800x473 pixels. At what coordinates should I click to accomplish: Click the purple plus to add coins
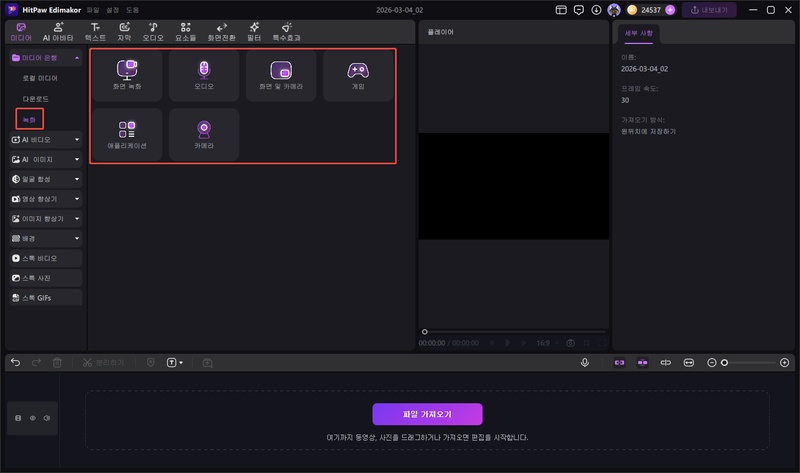click(670, 10)
